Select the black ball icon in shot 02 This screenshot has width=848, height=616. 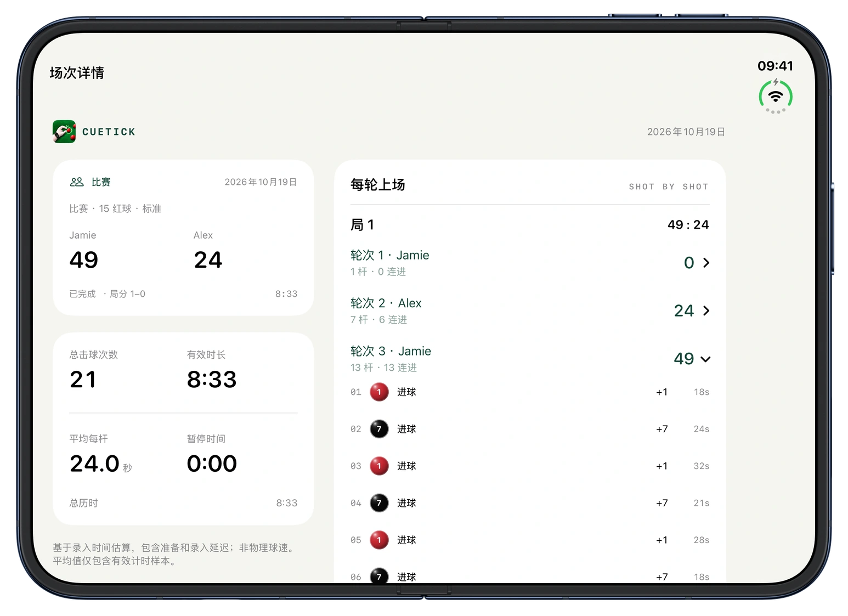coord(379,429)
